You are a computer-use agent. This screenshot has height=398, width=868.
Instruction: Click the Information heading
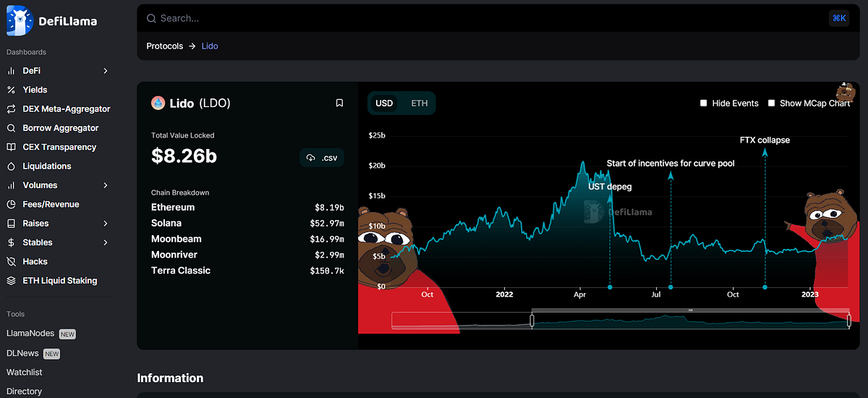(170, 378)
